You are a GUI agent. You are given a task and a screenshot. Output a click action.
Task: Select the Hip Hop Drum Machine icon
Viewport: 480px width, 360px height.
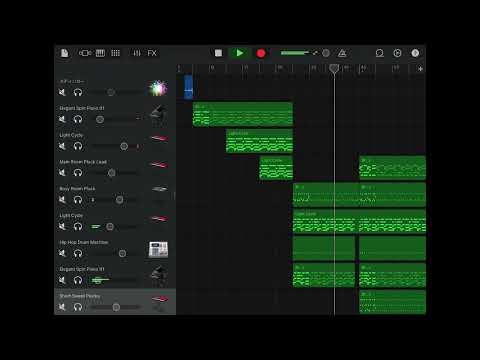tap(158, 250)
